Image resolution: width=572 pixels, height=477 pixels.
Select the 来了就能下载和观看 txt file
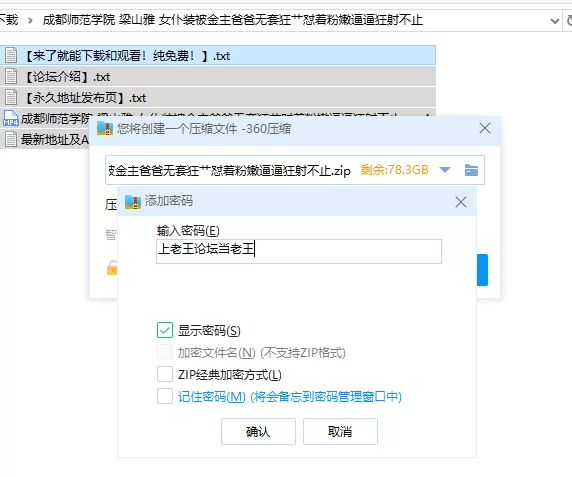[218, 55]
